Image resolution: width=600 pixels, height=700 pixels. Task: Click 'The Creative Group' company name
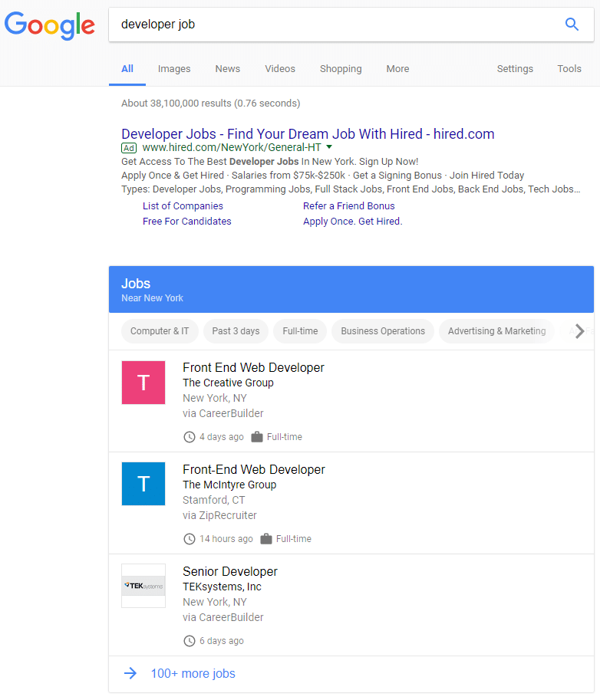pyautogui.click(x=229, y=383)
